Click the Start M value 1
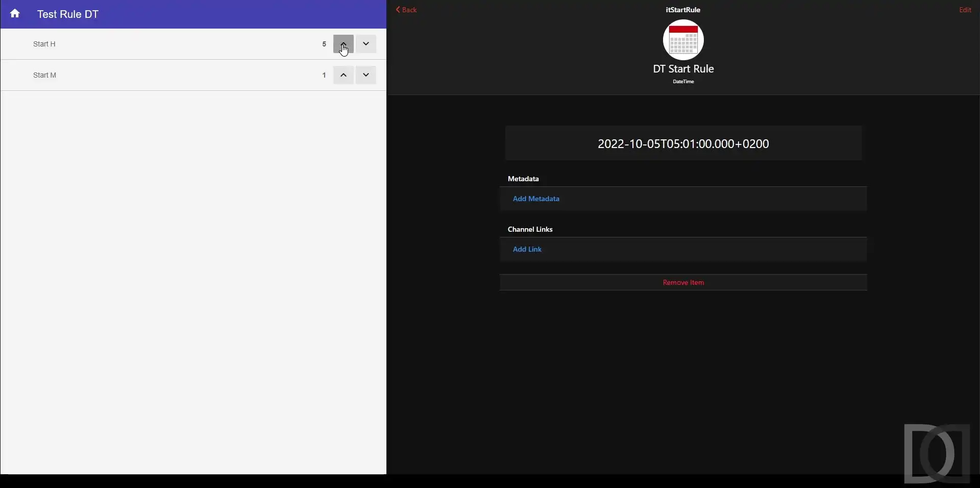Screen dimensions: 980x488 pyautogui.click(x=324, y=75)
